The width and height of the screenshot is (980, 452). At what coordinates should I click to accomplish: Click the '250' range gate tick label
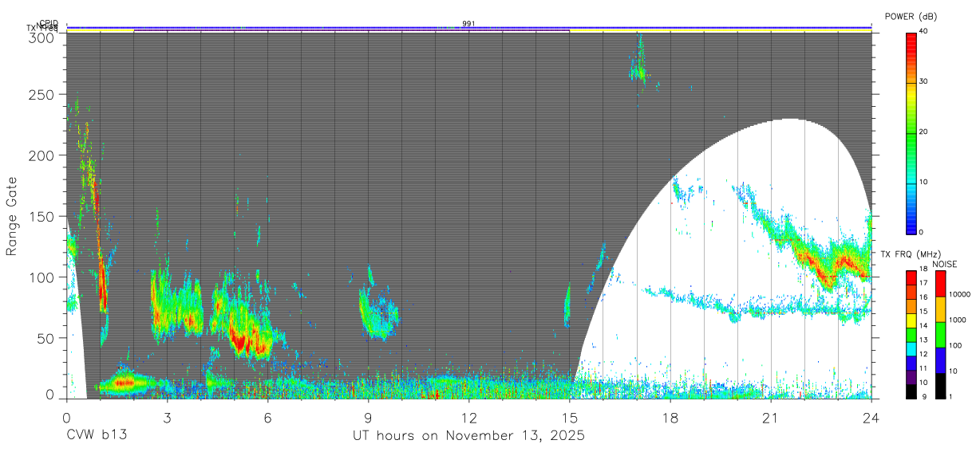tap(41, 95)
